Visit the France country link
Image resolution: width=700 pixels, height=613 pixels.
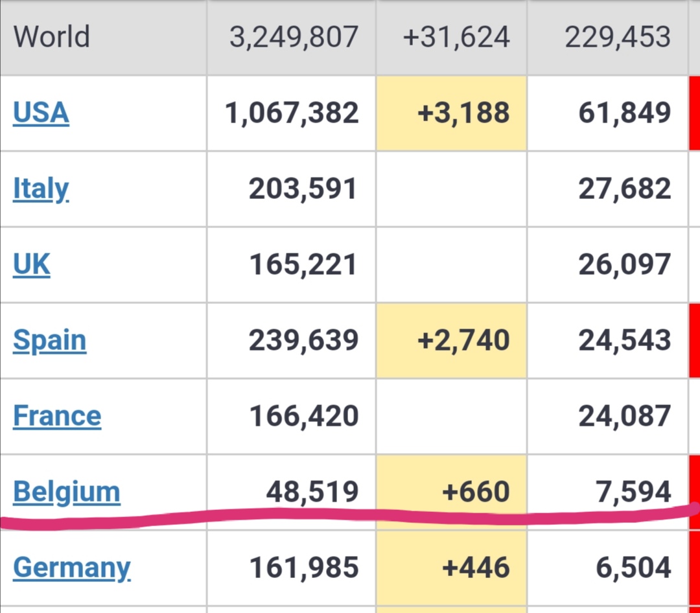tap(57, 416)
